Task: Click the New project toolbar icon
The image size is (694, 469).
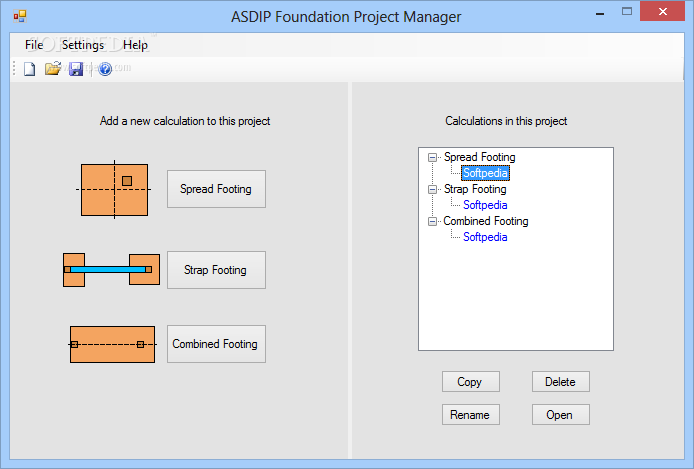Action: tap(30, 69)
